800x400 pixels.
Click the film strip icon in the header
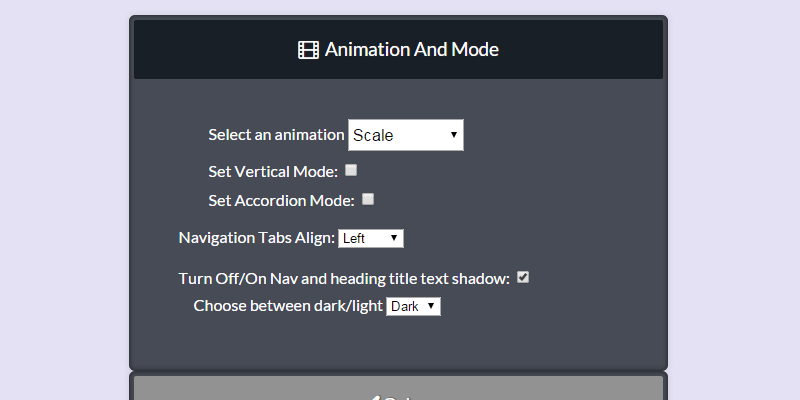pos(308,50)
